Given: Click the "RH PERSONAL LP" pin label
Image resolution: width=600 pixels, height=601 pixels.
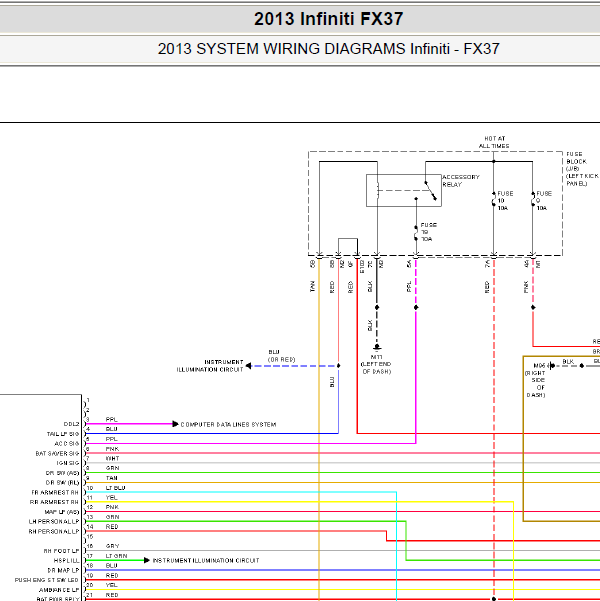Looking at the screenshot, I should (54, 532).
